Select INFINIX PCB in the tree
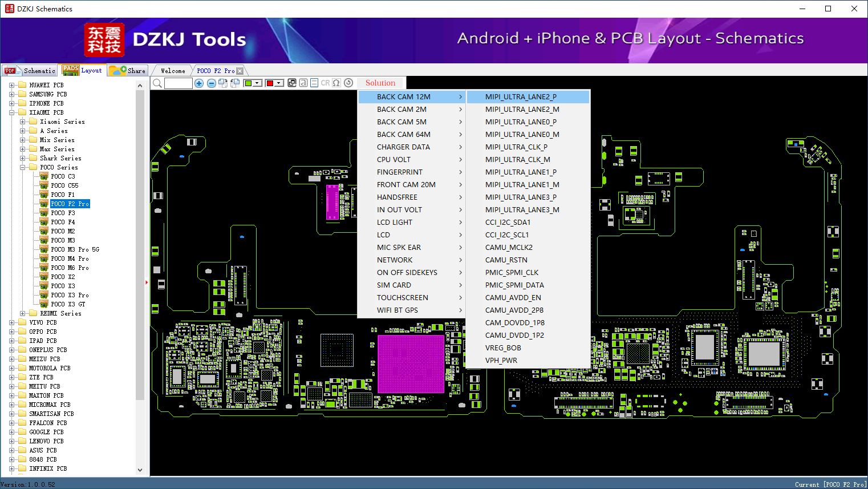This screenshot has height=489, width=868. point(48,468)
